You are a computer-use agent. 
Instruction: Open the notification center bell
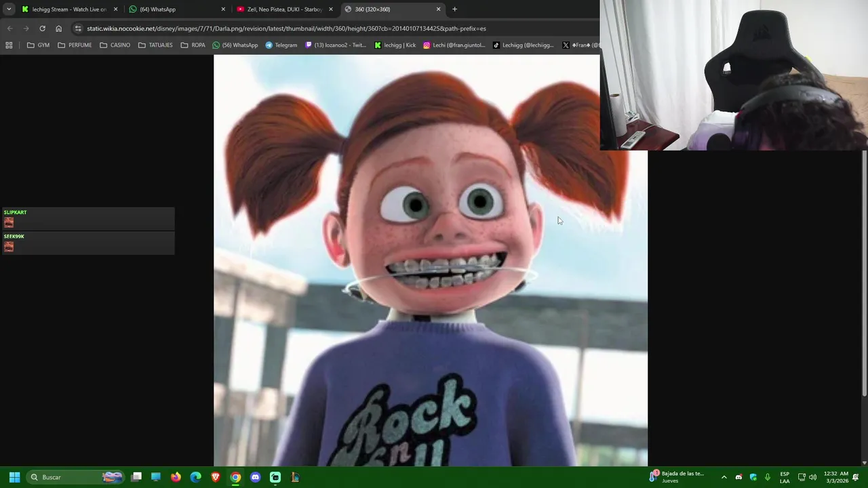tap(856, 477)
